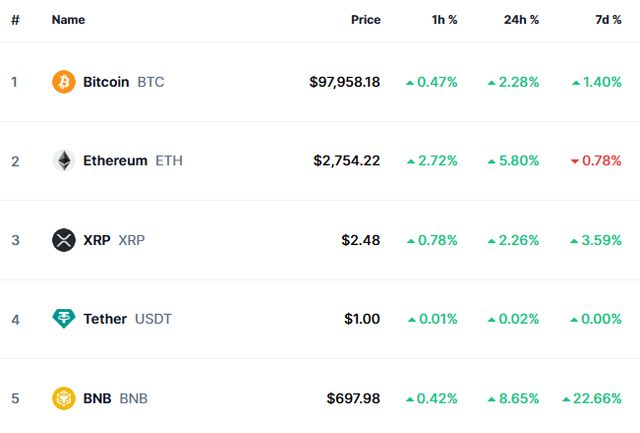Sort by the # rank column header
This screenshot has width=640, height=433.
(x=15, y=20)
